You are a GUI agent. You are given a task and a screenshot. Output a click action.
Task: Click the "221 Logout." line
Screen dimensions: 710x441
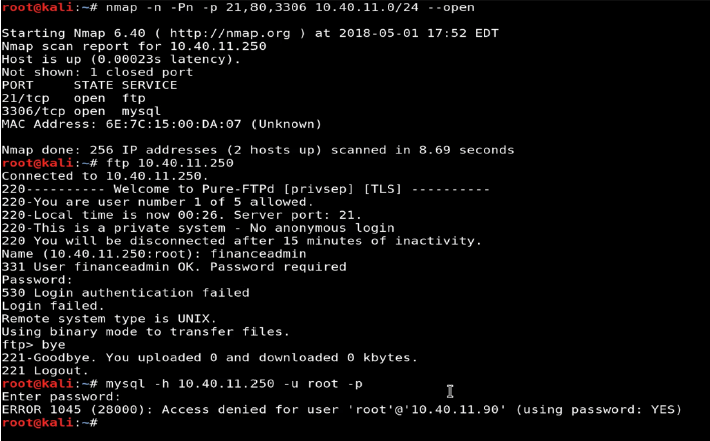45,371
